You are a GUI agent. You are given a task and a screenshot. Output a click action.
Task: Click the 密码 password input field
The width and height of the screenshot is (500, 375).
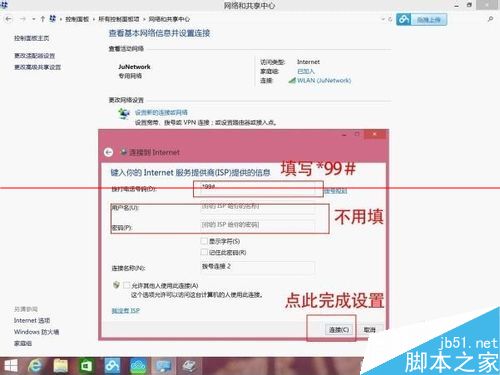click(257, 225)
